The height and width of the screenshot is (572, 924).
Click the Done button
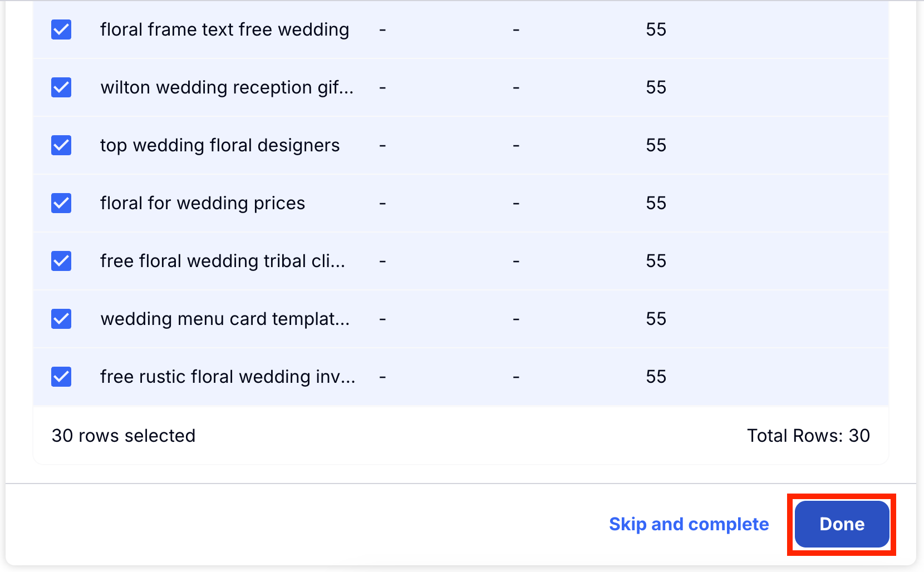[x=841, y=524]
